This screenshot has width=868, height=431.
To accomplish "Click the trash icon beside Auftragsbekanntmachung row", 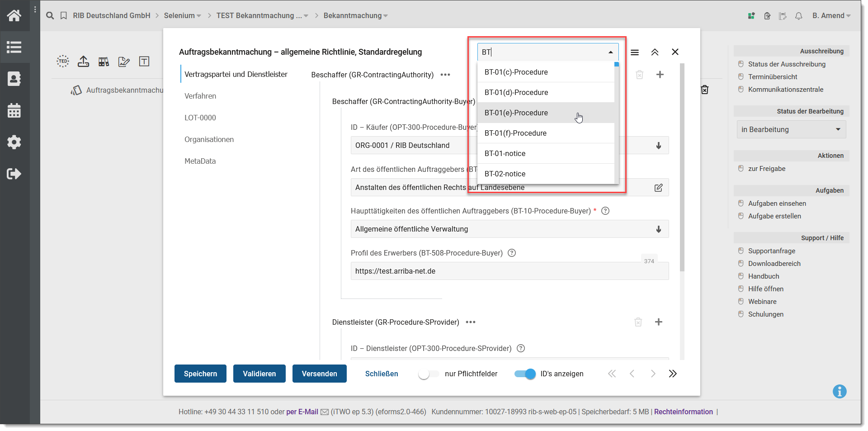I will pos(704,90).
